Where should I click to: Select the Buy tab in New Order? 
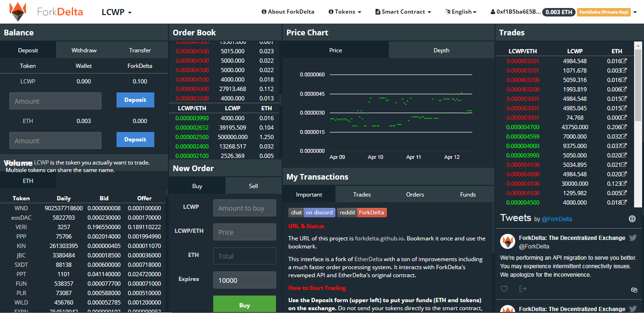[197, 186]
